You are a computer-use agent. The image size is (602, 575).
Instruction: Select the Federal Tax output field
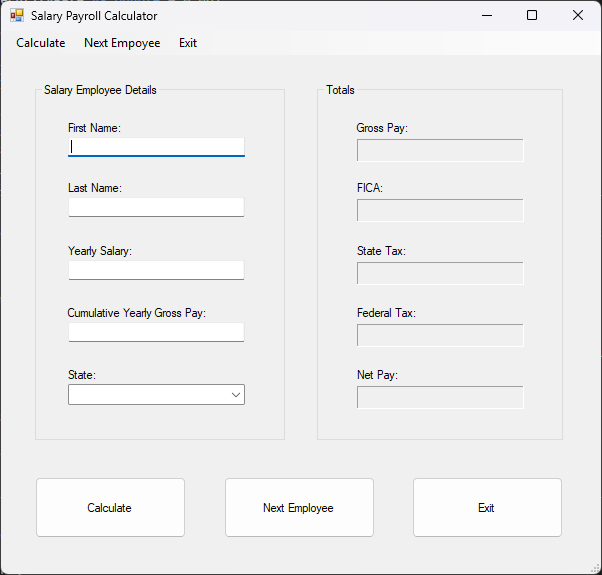(x=440, y=335)
